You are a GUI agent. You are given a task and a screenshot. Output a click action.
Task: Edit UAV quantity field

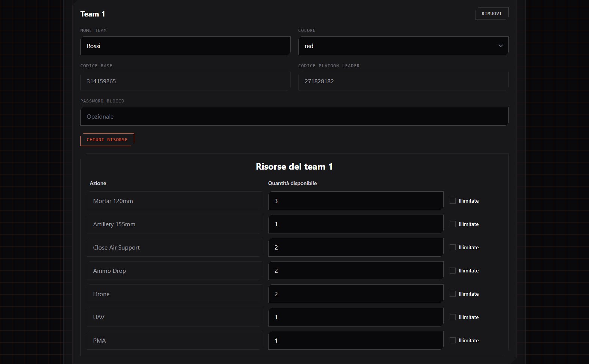point(356,317)
